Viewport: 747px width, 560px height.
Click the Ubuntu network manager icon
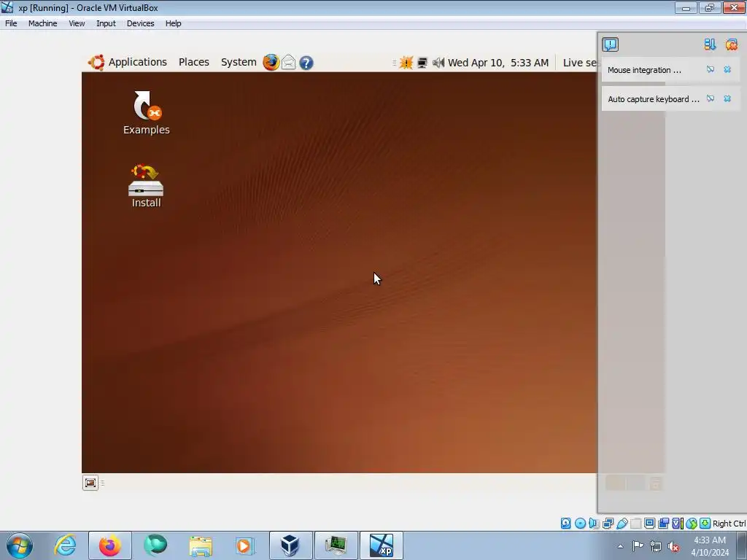tap(422, 63)
